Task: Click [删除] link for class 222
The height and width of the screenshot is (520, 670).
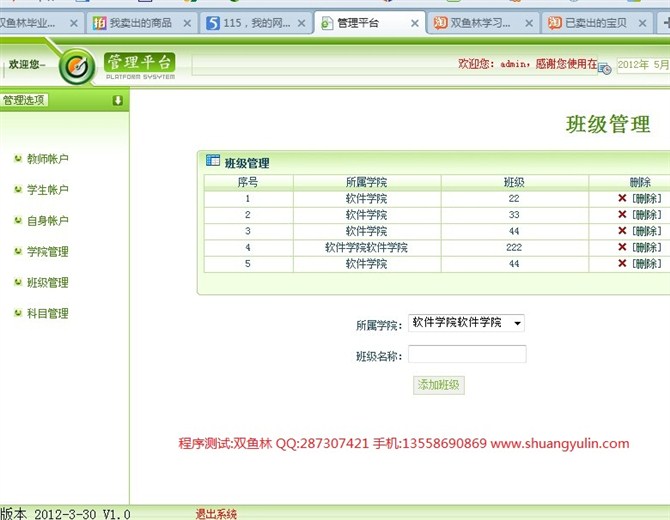Action: [646, 247]
